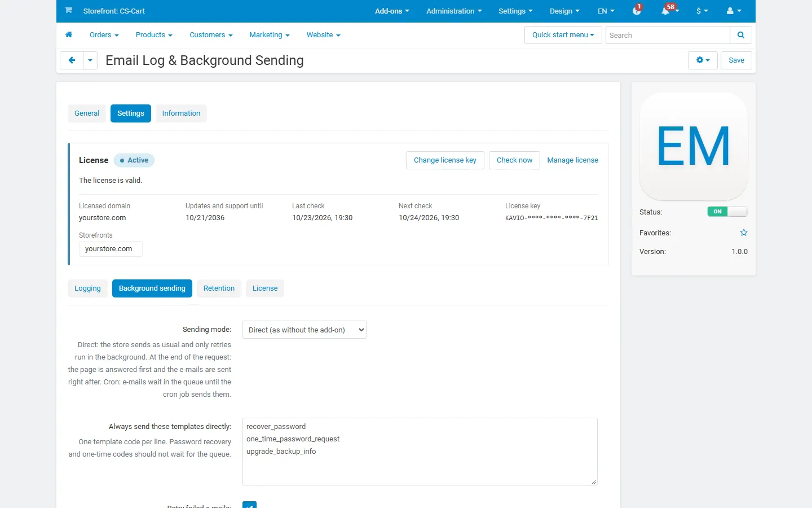Open the Design top menu
Viewport: 812px width, 508px height.
pos(564,11)
